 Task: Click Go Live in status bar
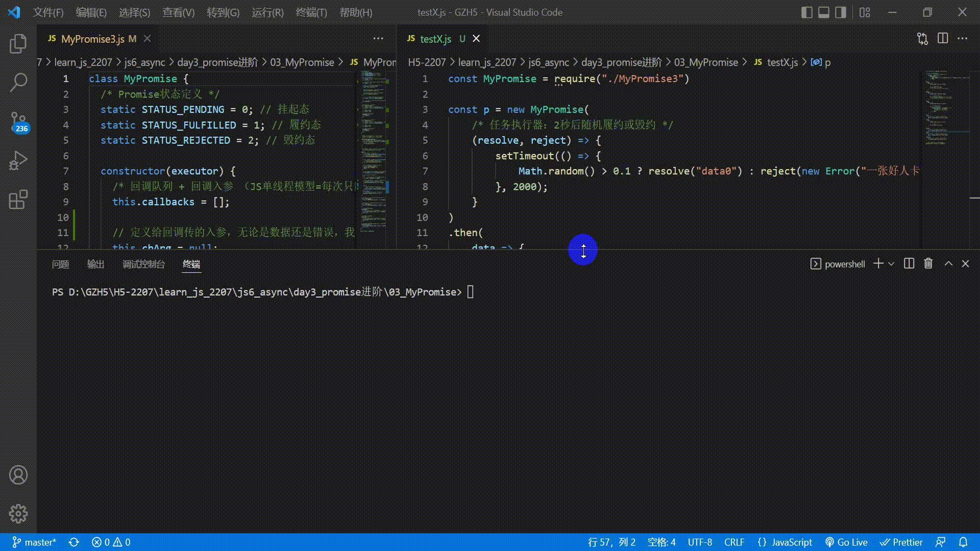(x=846, y=542)
